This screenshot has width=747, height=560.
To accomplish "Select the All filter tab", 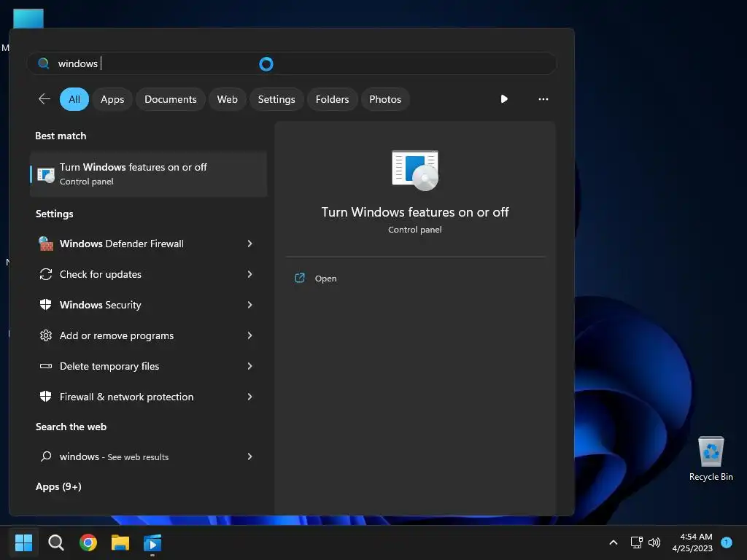I will coord(74,99).
